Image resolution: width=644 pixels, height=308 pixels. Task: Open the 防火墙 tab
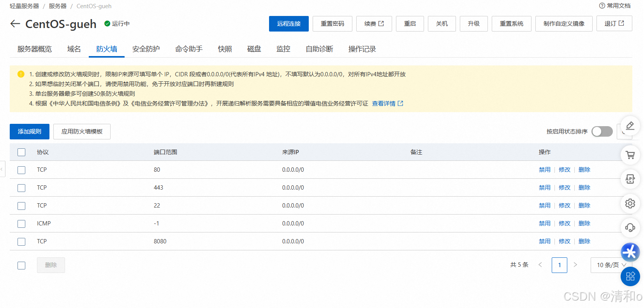click(x=107, y=49)
